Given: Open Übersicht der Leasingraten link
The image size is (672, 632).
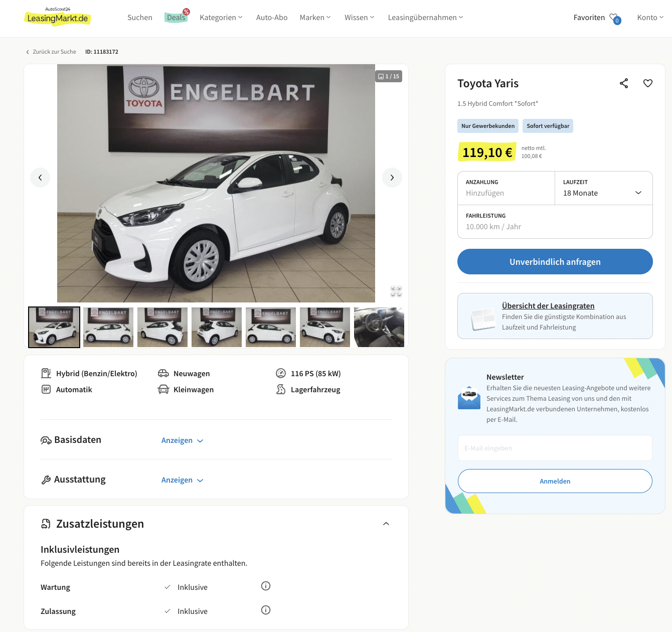Looking at the screenshot, I should [548, 306].
